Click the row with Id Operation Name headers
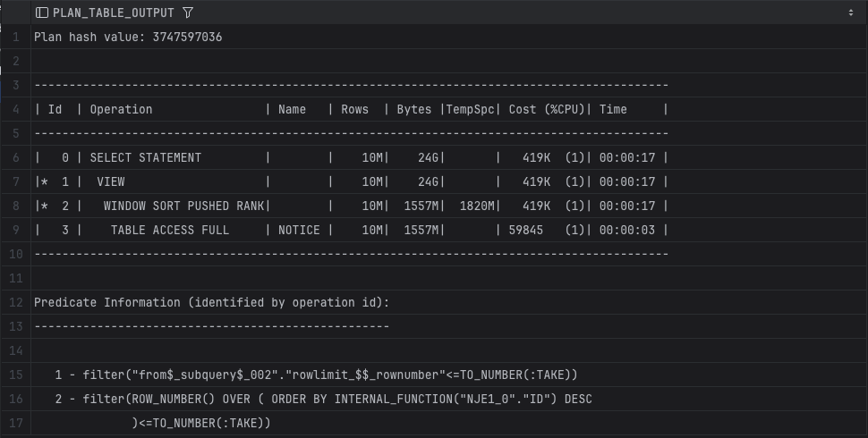 pyautogui.click(x=449, y=109)
